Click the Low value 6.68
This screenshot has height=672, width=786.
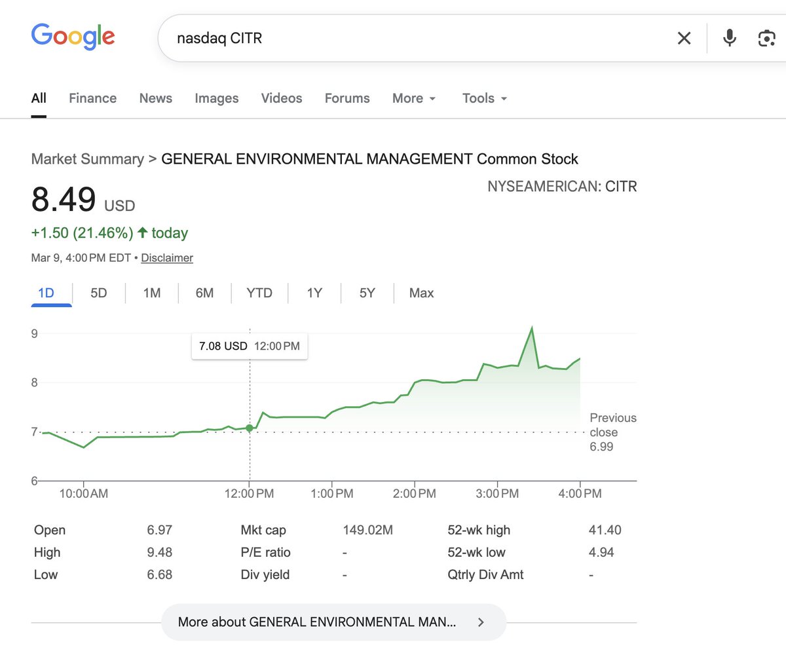(x=159, y=574)
